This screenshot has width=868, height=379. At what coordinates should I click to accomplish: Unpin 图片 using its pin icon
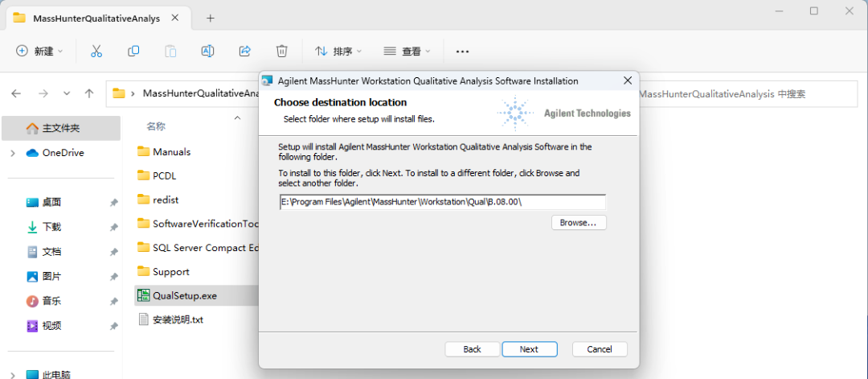click(113, 277)
